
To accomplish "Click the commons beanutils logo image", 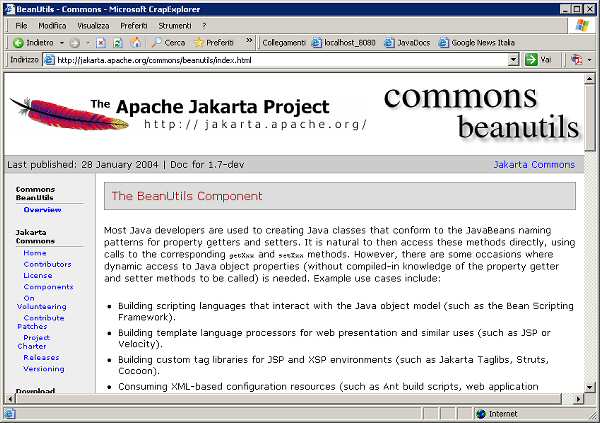I will [x=482, y=113].
